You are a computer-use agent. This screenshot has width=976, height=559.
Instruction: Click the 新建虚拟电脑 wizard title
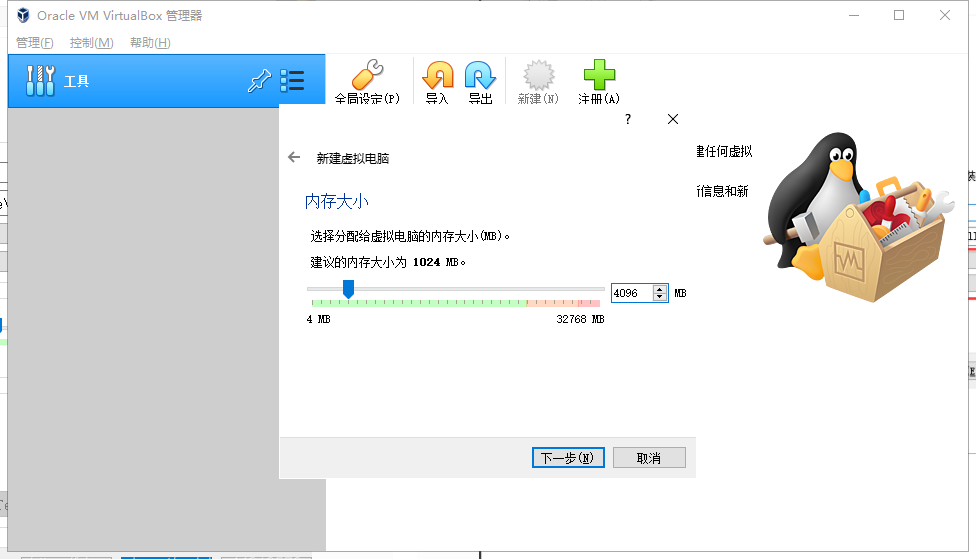(353, 158)
